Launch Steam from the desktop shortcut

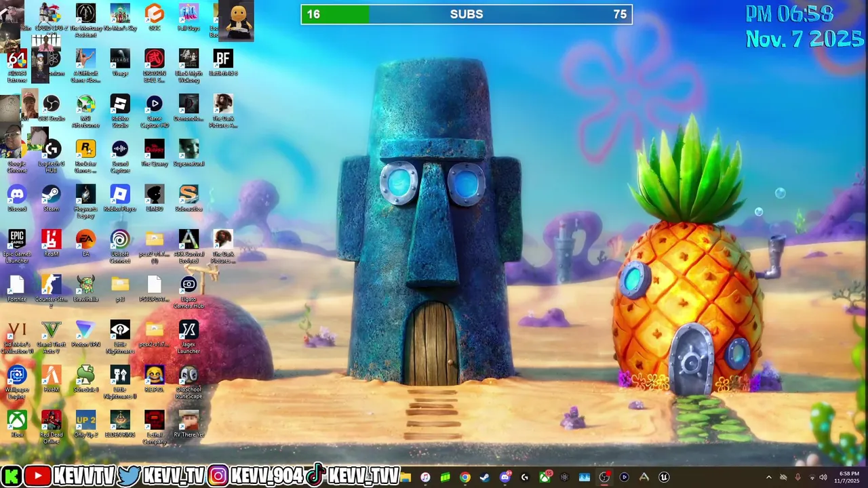coord(51,199)
